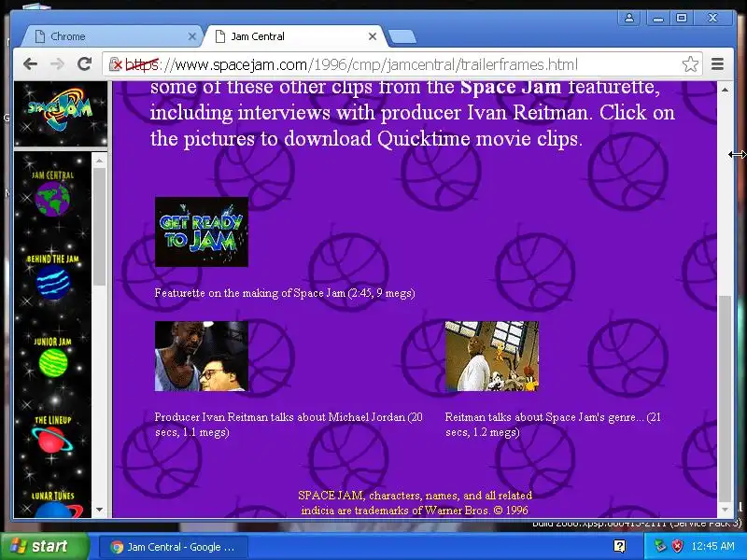Click the network tray icon
The image size is (747, 560).
coord(660,546)
